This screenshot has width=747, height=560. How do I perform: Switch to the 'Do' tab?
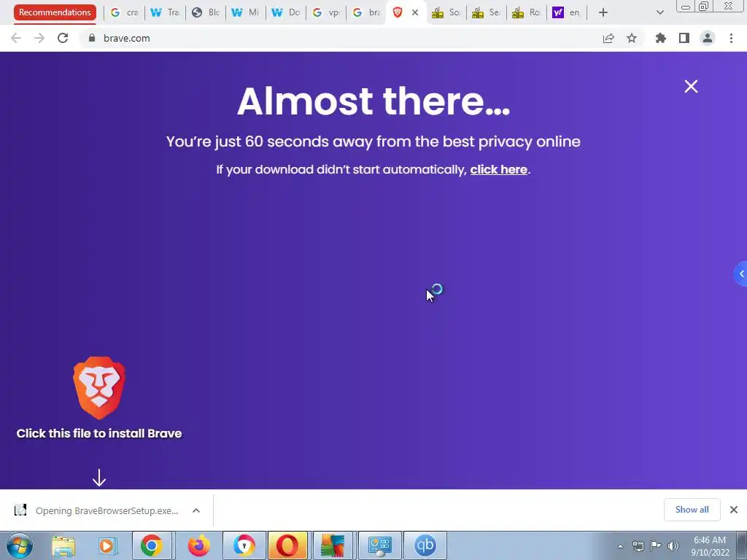(285, 12)
